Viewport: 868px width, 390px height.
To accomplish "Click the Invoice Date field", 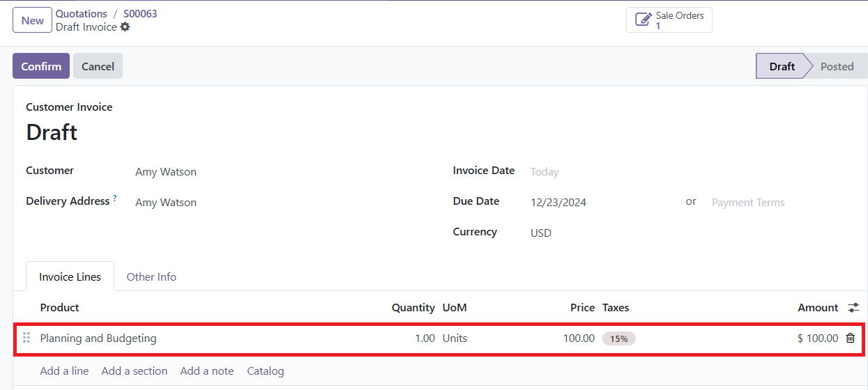I will click(x=600, y=172).
